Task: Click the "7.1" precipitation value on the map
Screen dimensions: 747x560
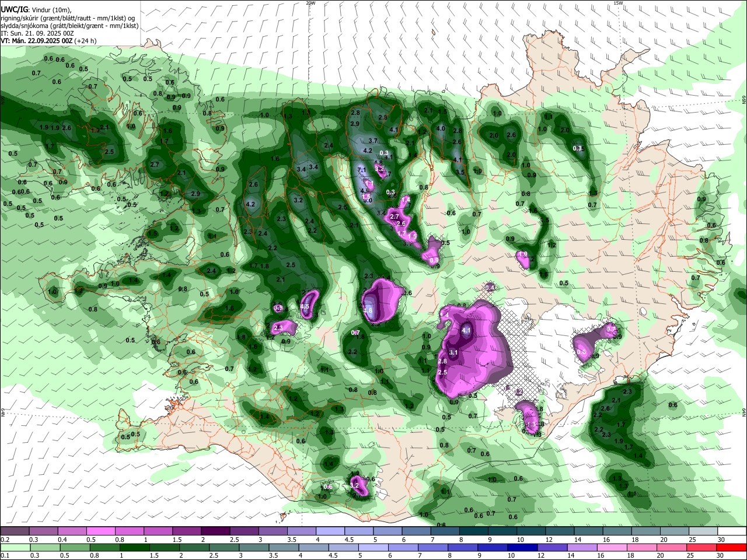Action: 362,170
